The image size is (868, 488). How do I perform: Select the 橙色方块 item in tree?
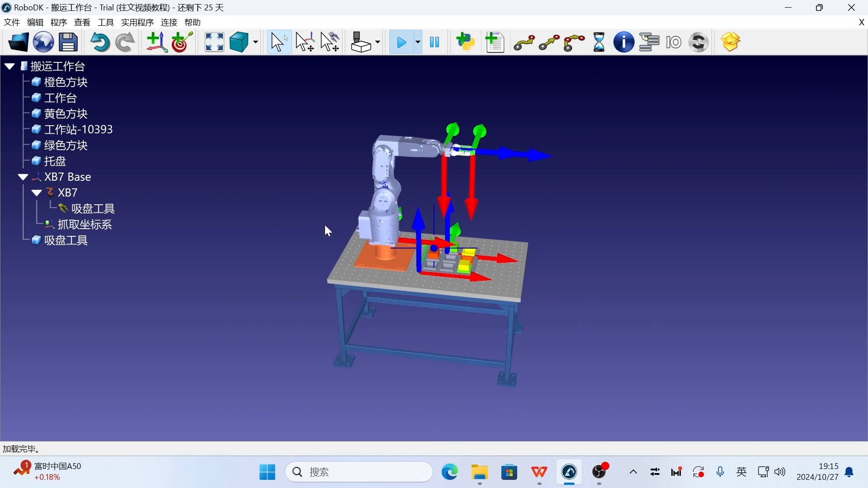click(66, 82)
